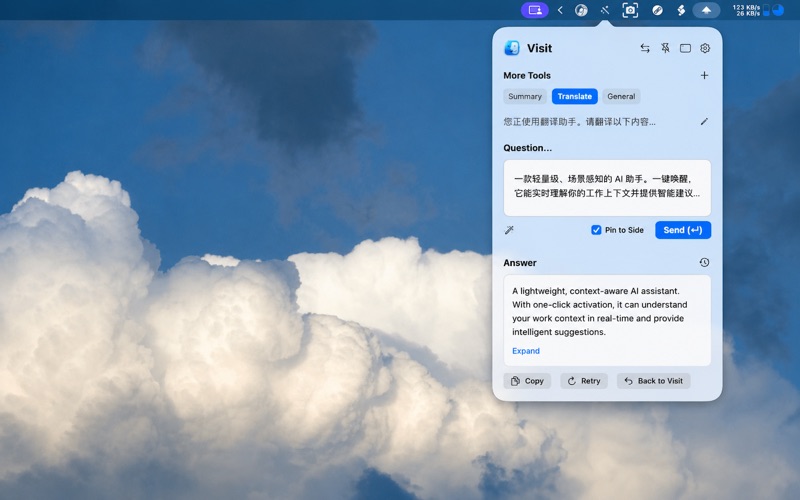Image resolution: width=800 pixels, height=500 pixels.
Task: Open answer history clock icon
Action: [704, 262]
